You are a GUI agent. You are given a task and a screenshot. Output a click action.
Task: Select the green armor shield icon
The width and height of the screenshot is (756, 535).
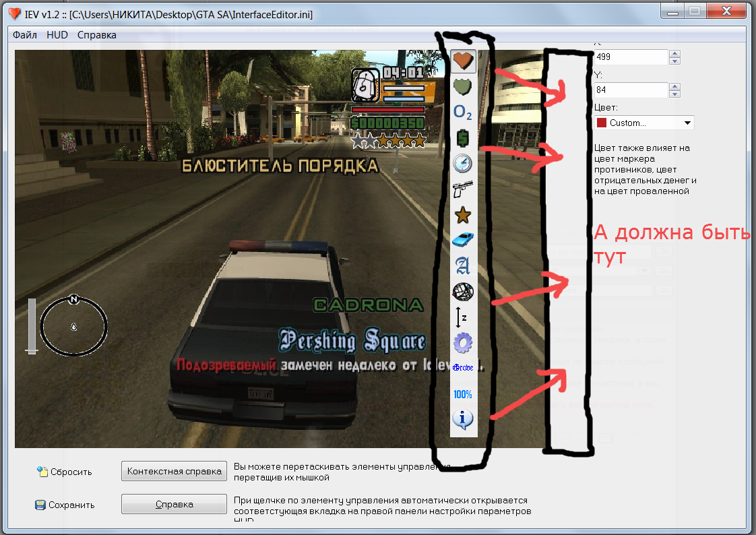tap(463, 87)
